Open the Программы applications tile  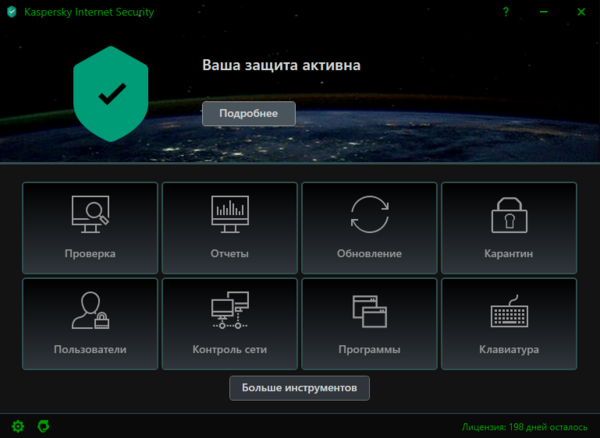tap(369, 324)
